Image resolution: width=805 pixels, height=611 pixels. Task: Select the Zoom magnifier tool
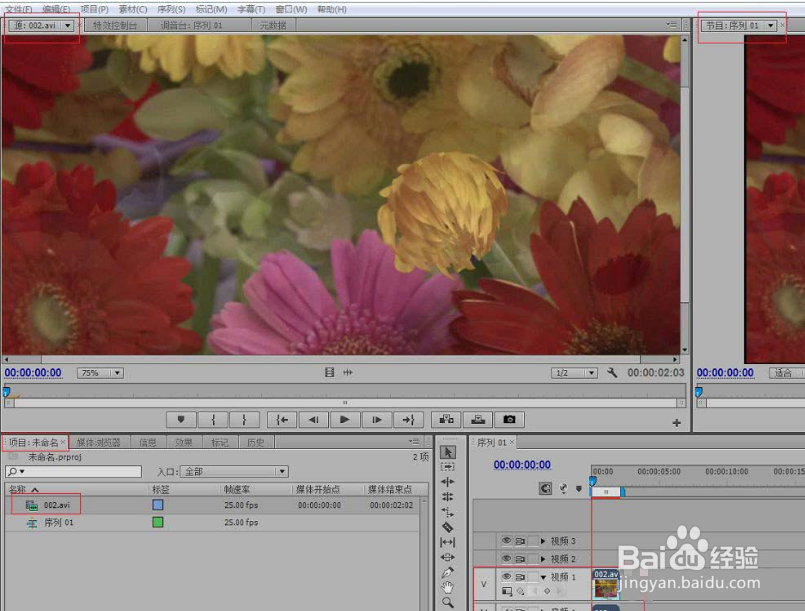pos(448,602)
